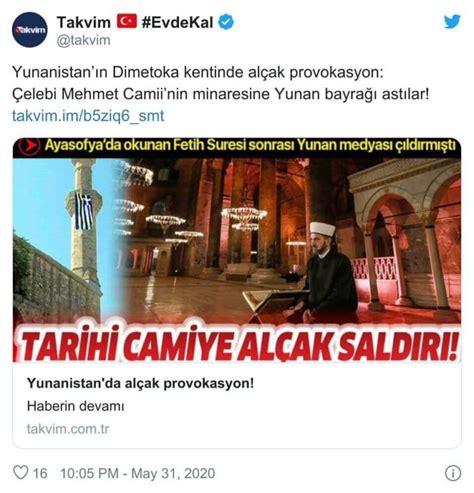Open the takvim.im/b5ziq6_smt link

(88, 116)
